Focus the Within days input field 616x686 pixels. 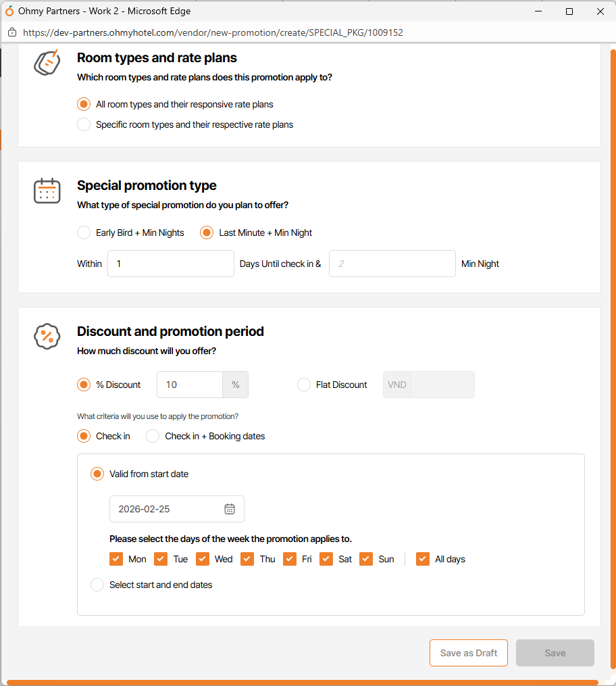point(170,264)
